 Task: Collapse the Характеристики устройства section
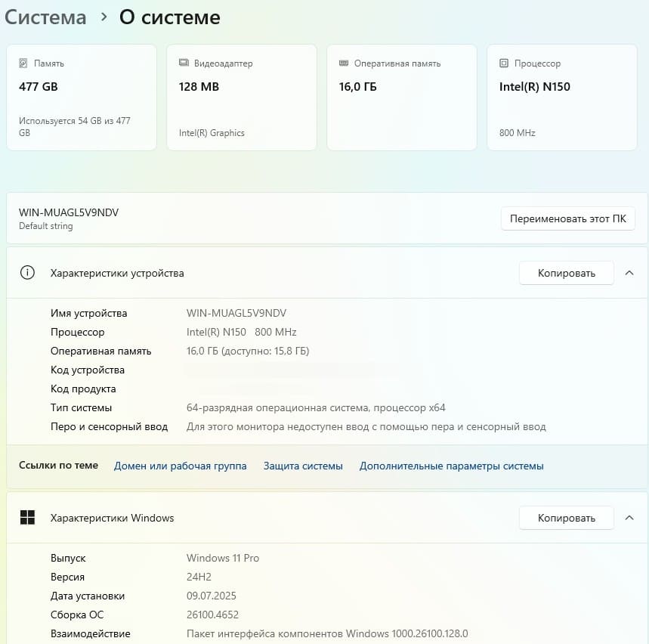[x=629, y=273]
